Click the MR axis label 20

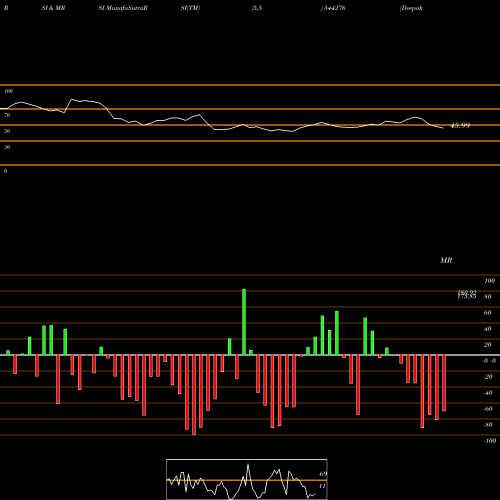(488, 345)
